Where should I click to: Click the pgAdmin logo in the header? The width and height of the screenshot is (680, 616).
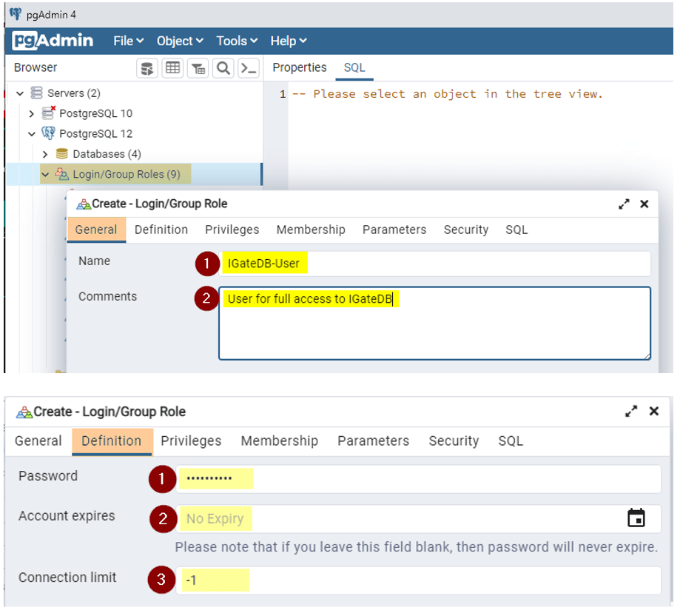pyautogui.click(x=53, y=41)
